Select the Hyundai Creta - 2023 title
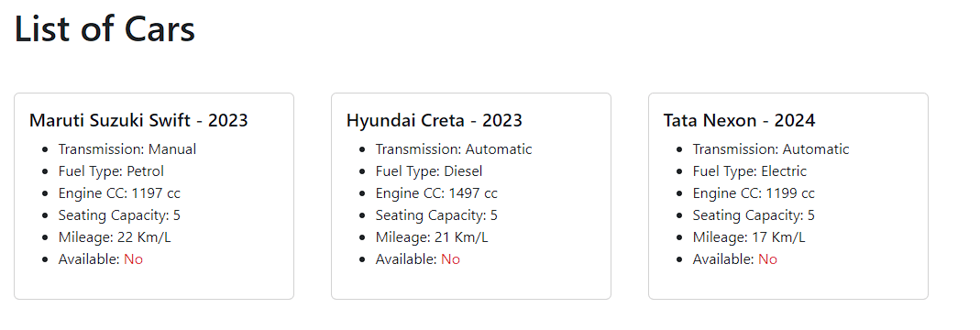 pyautogui.click(x=435, y=120)
